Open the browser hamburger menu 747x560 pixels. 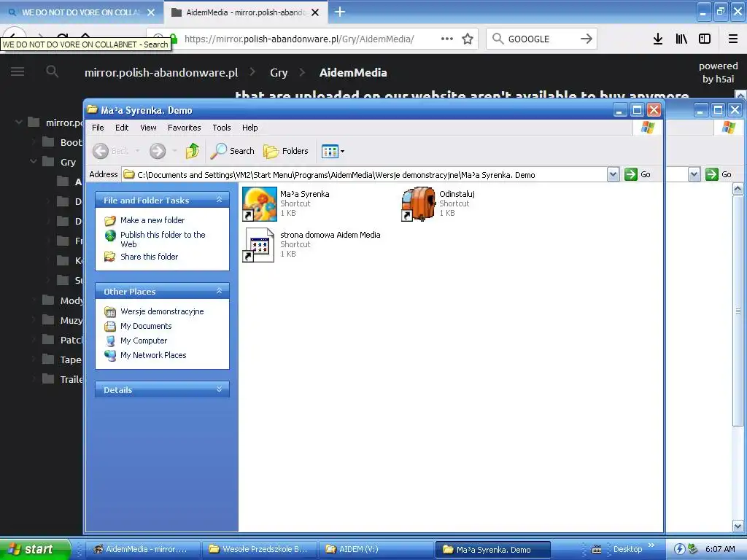[x=733, y=39]
